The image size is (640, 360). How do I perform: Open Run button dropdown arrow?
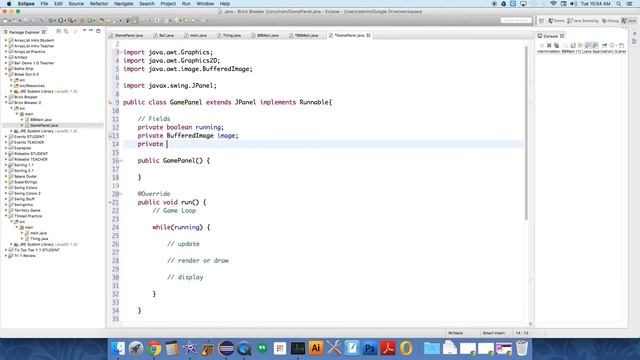coord(65,20)
